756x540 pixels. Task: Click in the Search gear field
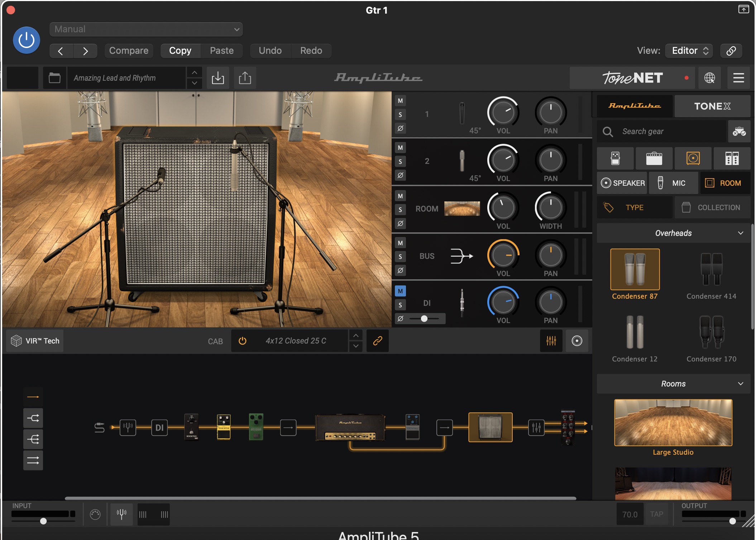coord(661,132)
